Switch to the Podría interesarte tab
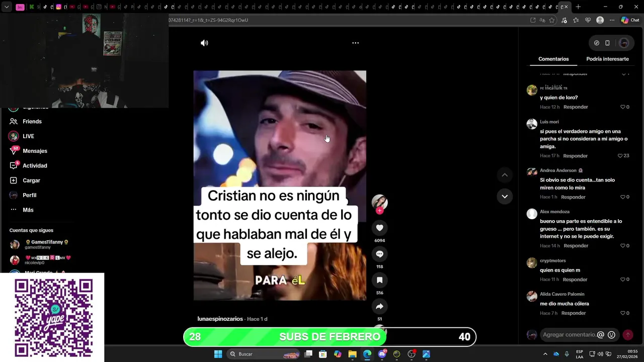Image resolution: width=644 pixels, height=362 pixels. pyautogui.click(x=607, y=59)
